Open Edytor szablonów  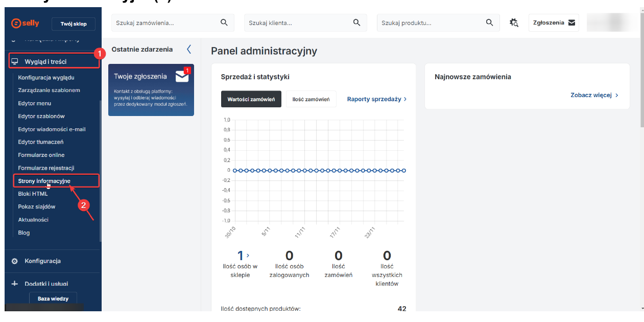(x=41, y=116)
